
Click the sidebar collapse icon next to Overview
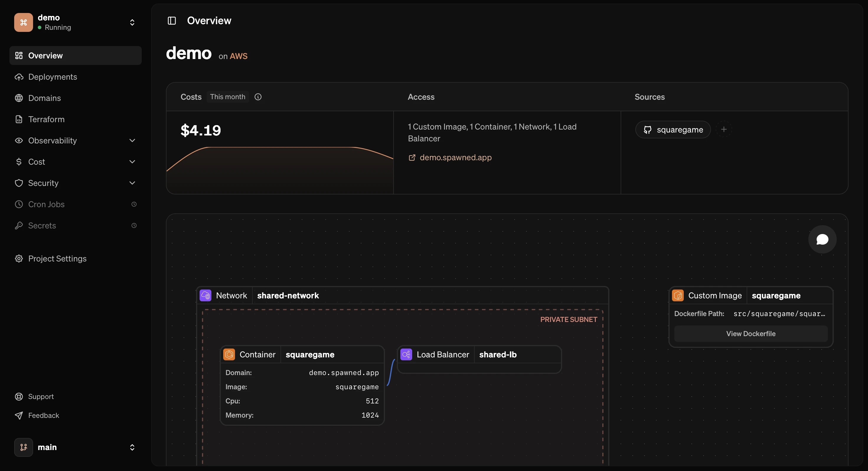coord(172,21)
